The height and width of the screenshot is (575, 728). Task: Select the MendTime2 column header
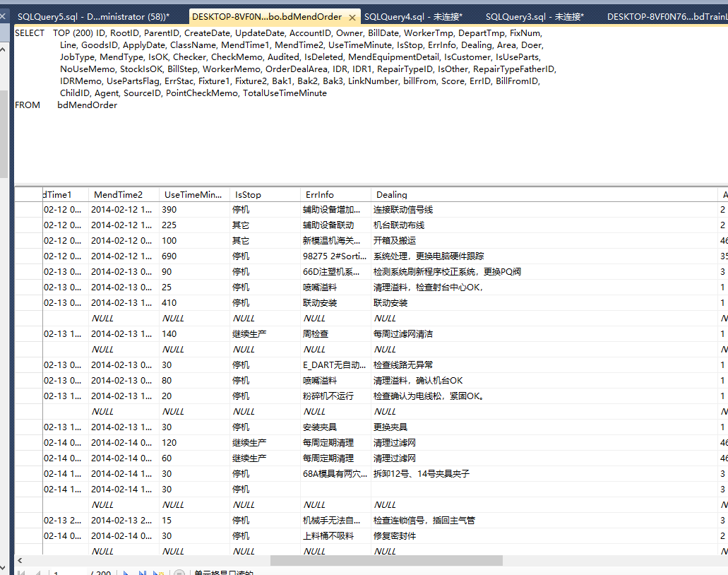click(124, 194)
